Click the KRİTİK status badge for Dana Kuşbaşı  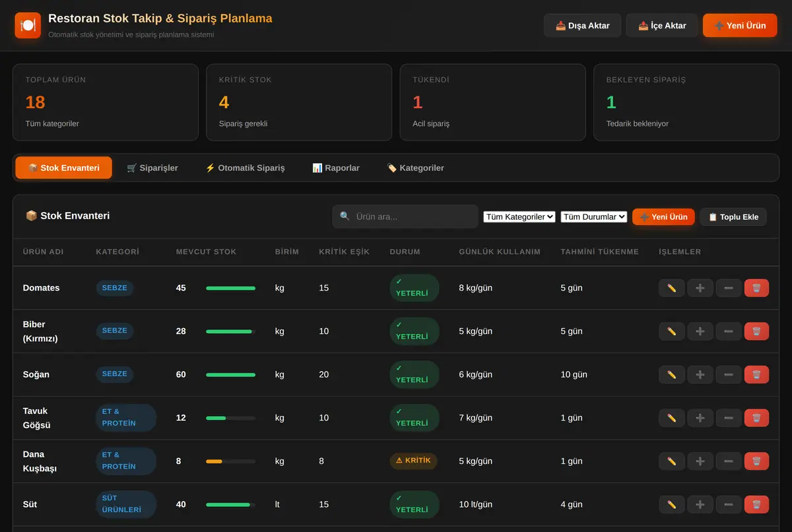tap(414, 461)
